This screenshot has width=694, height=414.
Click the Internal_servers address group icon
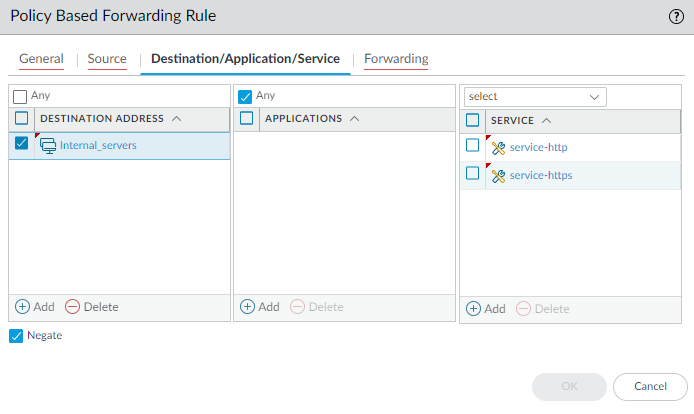(48, 146)
